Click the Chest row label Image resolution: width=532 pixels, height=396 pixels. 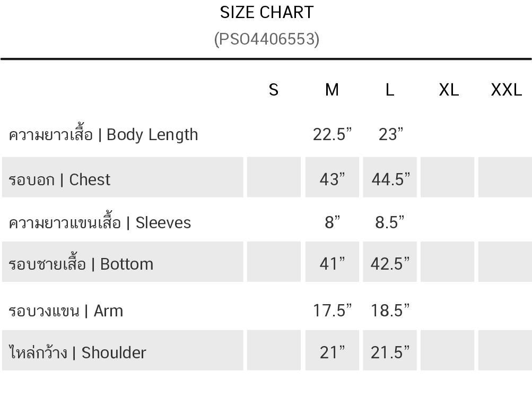pyautogui.click(x=59, y=179)
